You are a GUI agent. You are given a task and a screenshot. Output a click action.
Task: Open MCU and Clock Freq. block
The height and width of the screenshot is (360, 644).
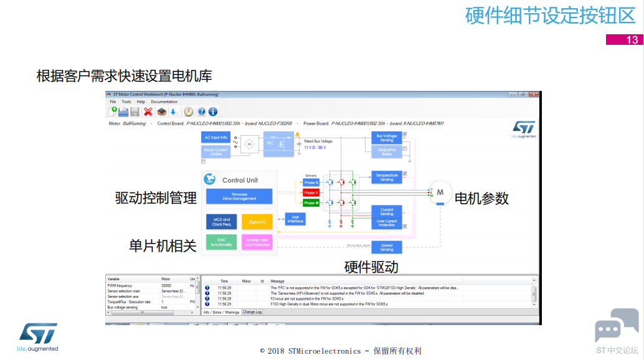pos(221,222)
